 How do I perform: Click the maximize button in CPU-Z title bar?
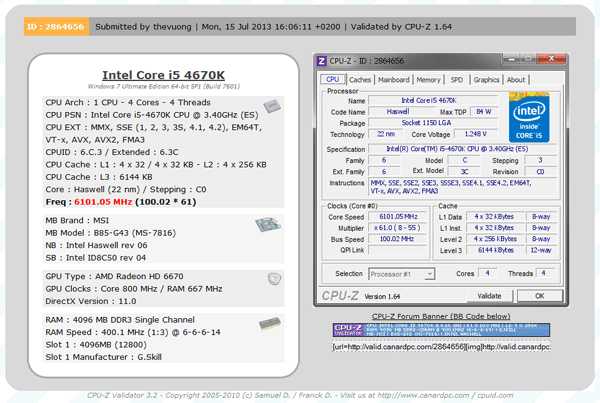coord(528,59)
